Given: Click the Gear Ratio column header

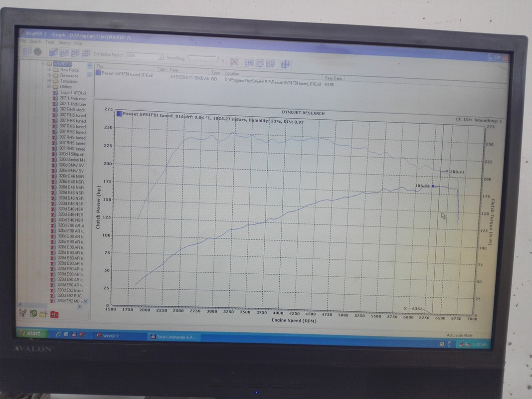Looking at the screenshot, I should point(333,78).
